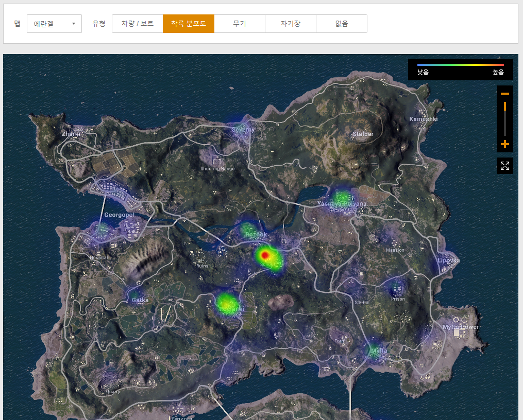The height and width of the screenshot is (420, 523).
Task: Toggle fullscreen map view icon
Action: [x=504, y=166]
